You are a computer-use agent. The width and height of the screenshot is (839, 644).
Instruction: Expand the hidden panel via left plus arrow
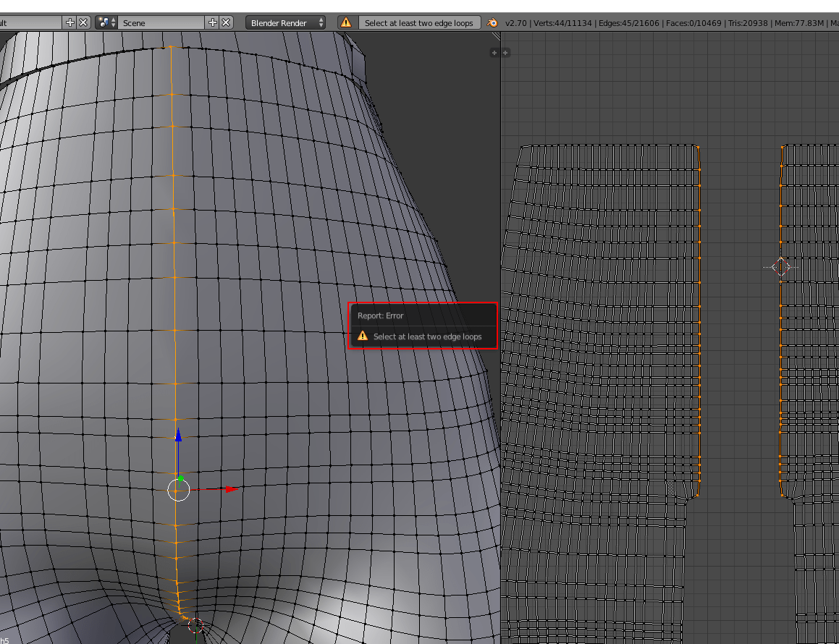point(494,51)
